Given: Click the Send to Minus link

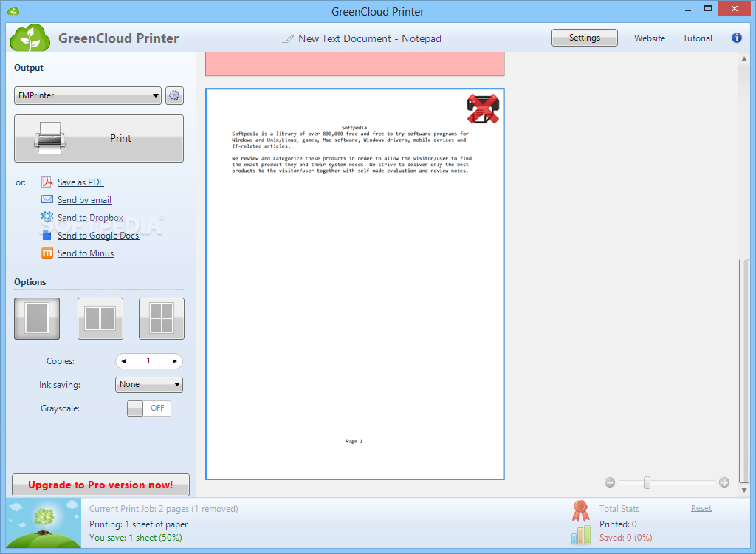Looking at the screenshot, I should pos(86,253).
